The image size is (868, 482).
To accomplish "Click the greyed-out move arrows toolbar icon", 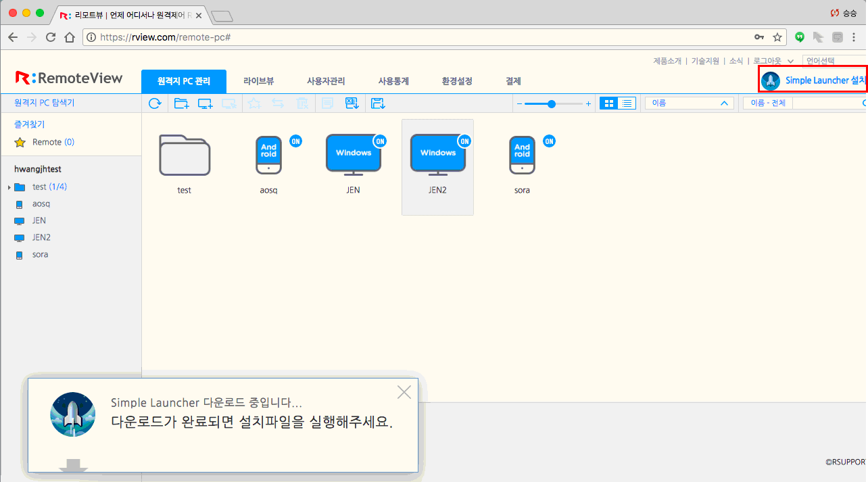I will [278, 103].
